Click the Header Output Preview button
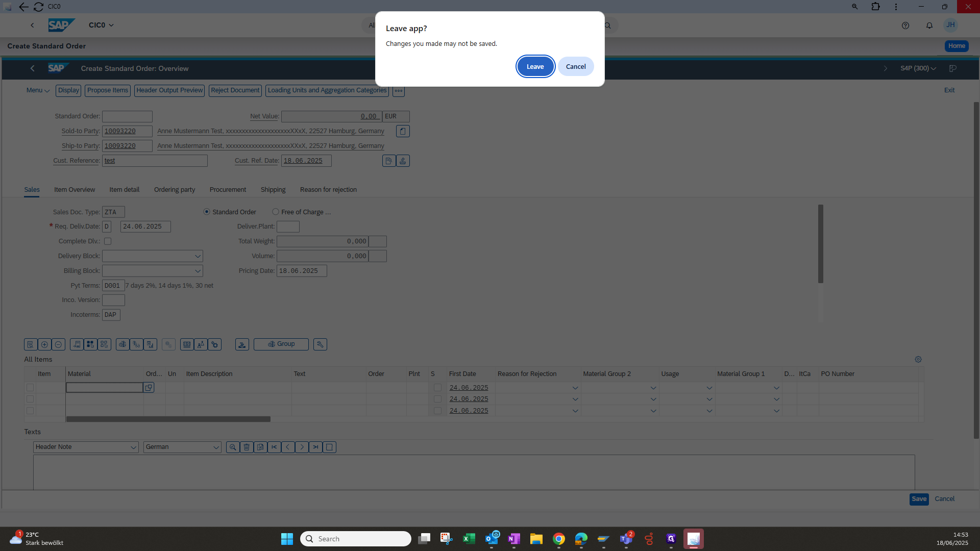 pyautogui.click(x=169, y=91)
